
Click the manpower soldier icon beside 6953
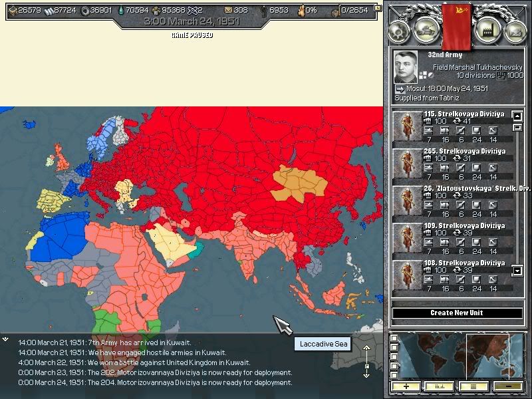[264, 11]
